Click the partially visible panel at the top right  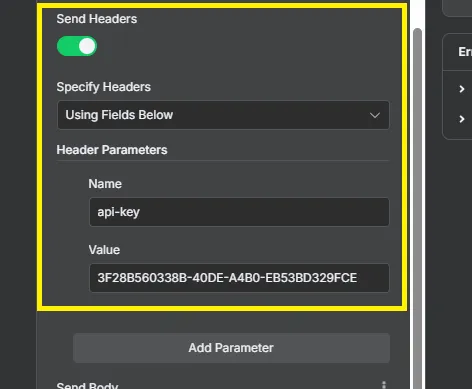tap(457, 8)
